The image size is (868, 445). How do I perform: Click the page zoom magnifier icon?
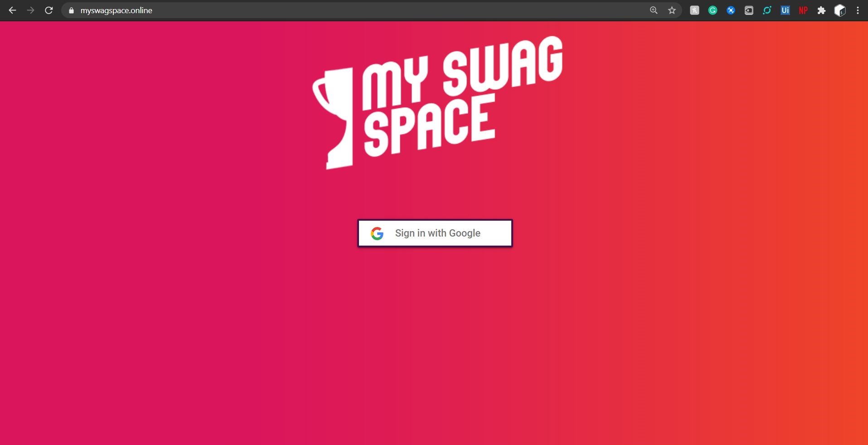[x=653, y=10]
